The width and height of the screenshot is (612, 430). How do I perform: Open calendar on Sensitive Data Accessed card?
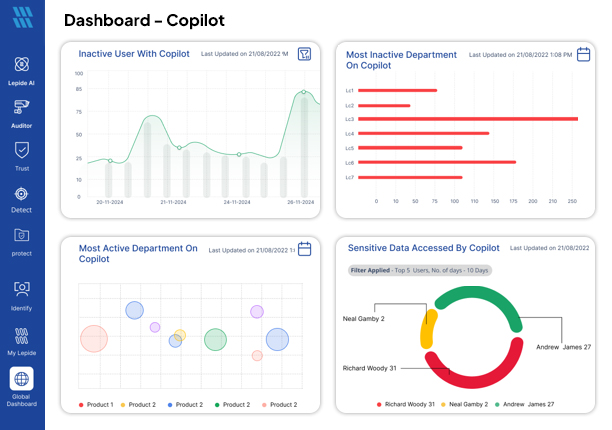(x=584, y=248)
